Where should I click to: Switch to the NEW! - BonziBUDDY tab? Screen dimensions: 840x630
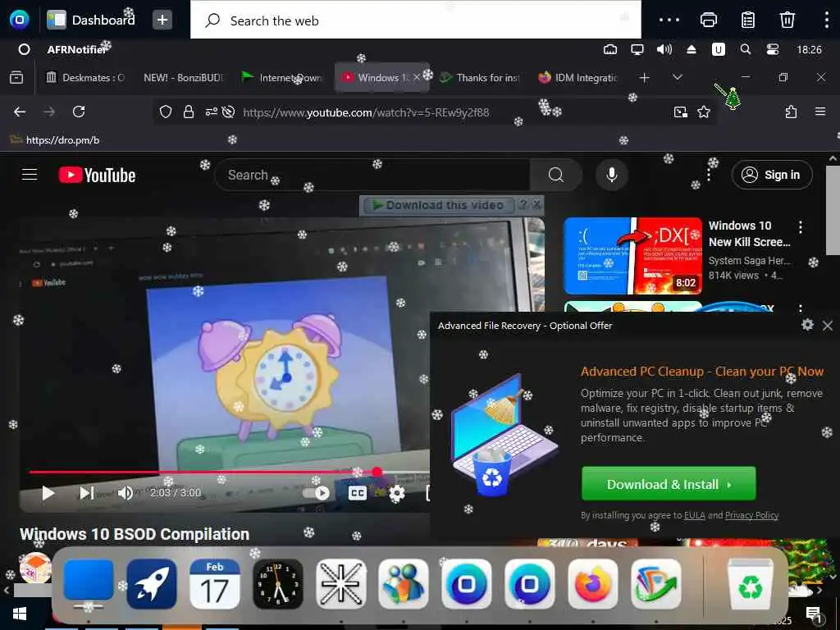click(183, 78)
